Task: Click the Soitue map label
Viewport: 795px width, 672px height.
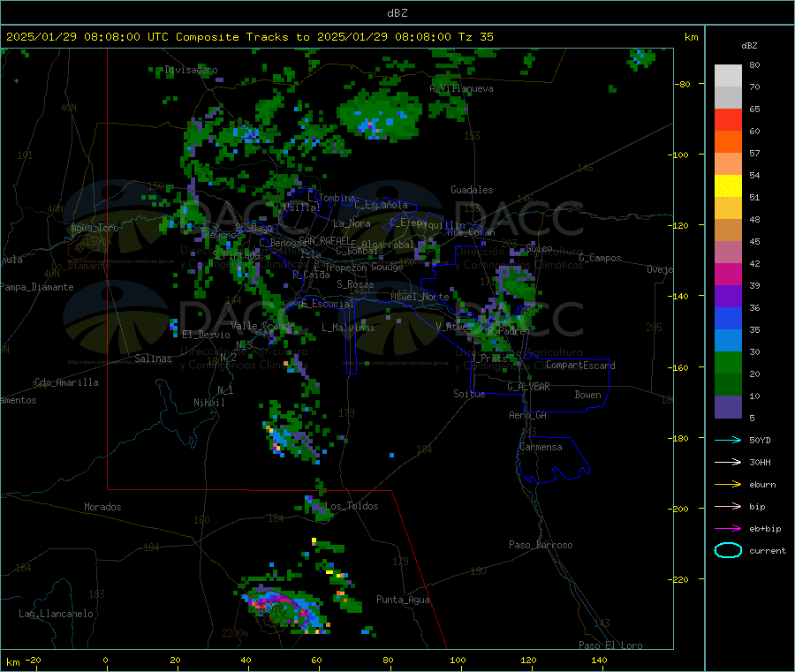Action: point(469,394)
